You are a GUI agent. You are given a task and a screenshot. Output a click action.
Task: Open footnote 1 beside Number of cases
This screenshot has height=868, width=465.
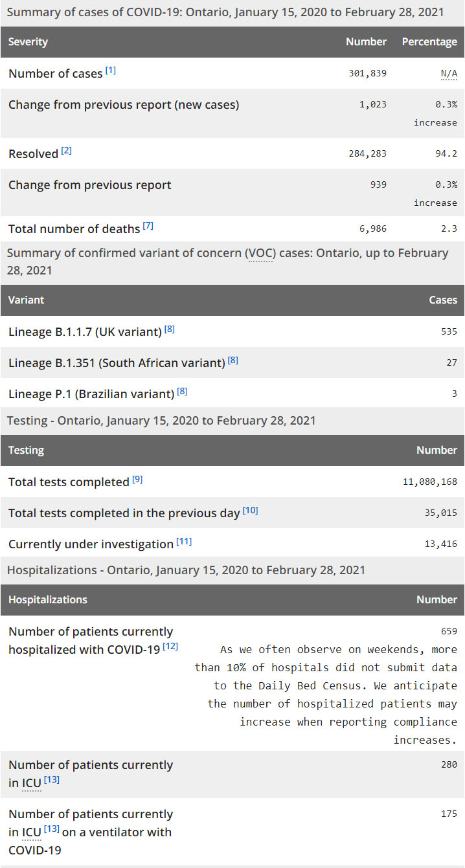[111, 71]
